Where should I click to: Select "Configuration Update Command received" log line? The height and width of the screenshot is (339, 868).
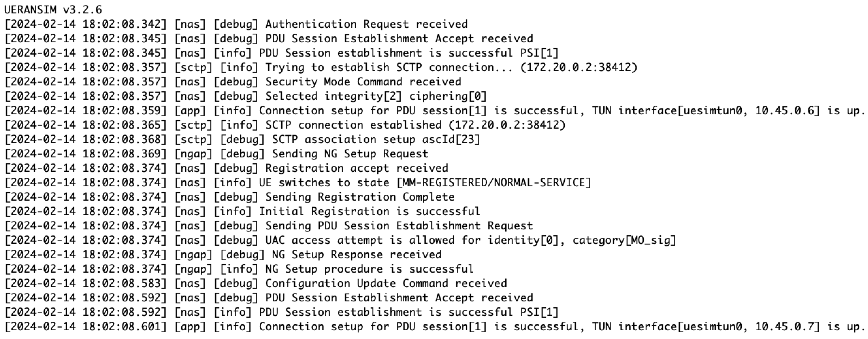[386, 284]
